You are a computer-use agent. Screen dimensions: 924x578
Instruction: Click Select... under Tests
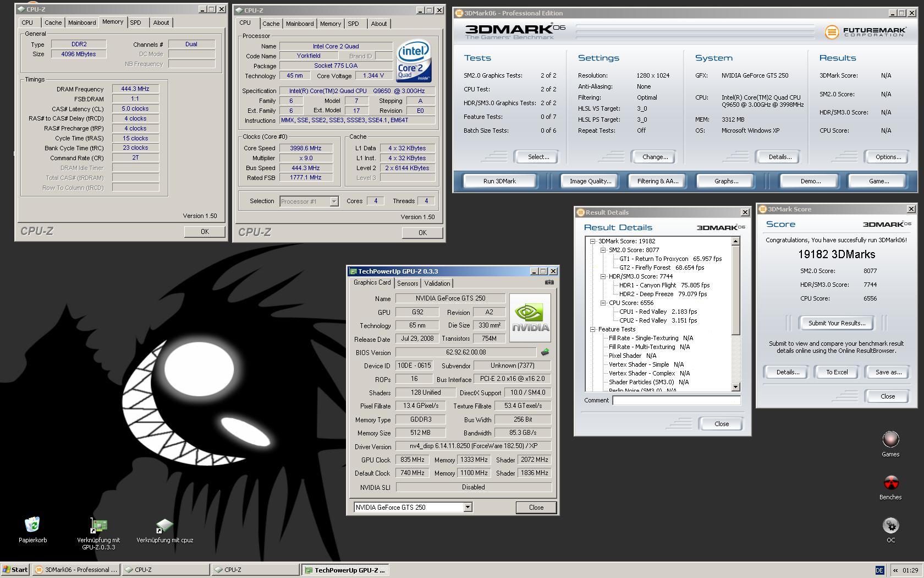click(x=538, y=157)
